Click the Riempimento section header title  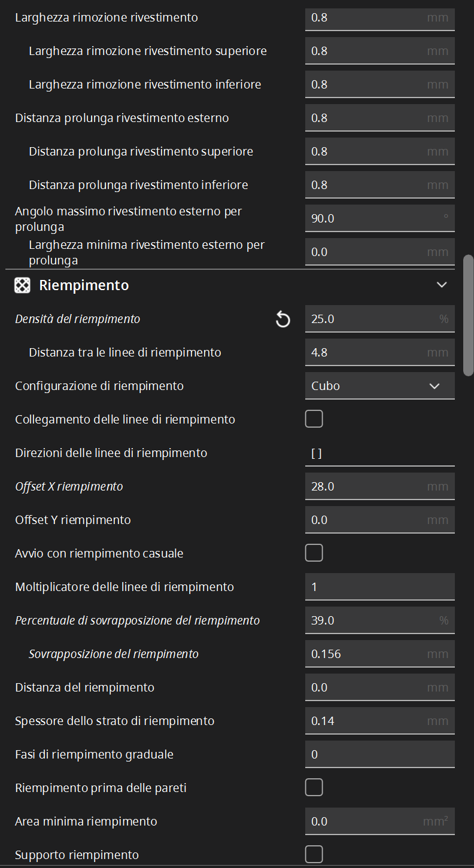84,285
